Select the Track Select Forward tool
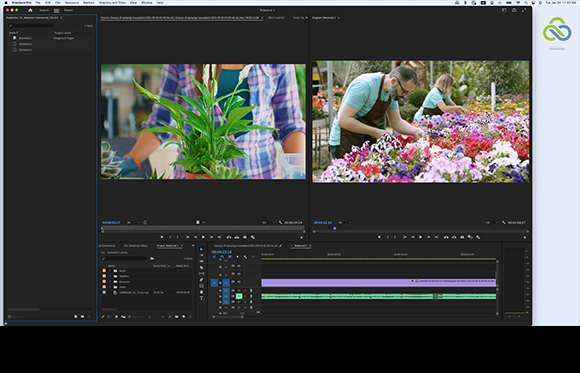Viewport: 580px width, 373px height. click(x=202, y=255)
